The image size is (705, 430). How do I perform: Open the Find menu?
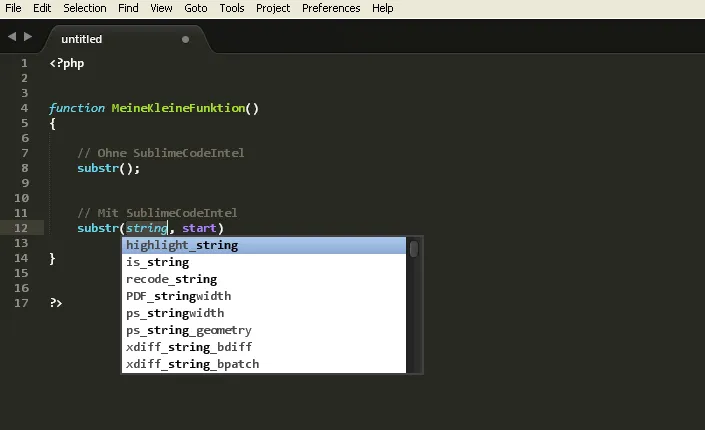click(128, 8)
